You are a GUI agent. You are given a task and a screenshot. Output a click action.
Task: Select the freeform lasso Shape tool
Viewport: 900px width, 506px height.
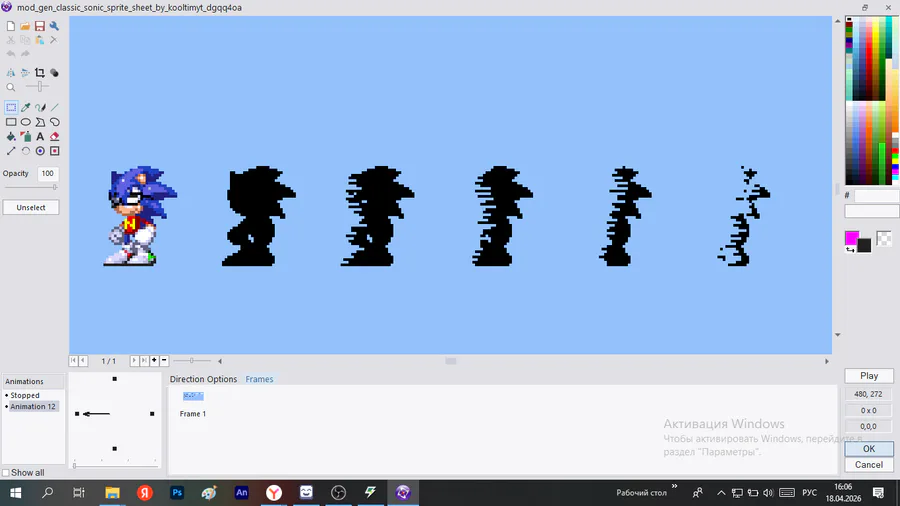tap(55, 122)
